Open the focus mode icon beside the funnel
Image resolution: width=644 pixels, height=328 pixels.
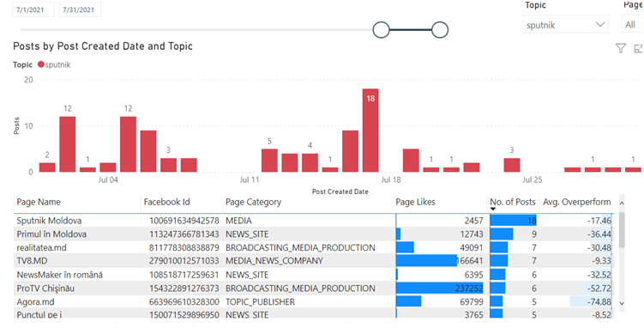click(639, 48)
